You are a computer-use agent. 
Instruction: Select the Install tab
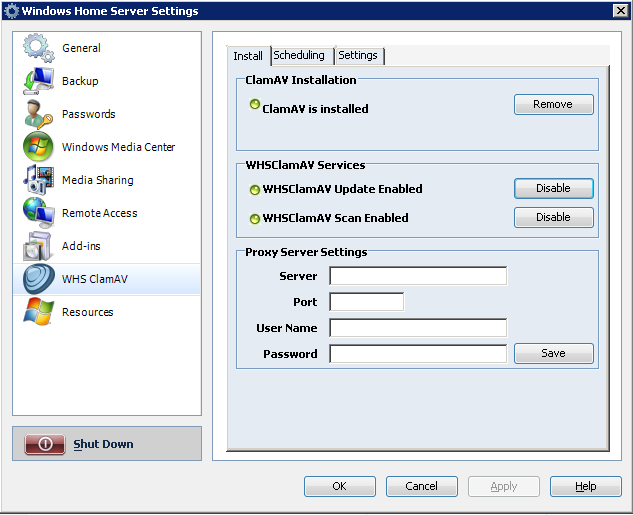click(248, 56)
